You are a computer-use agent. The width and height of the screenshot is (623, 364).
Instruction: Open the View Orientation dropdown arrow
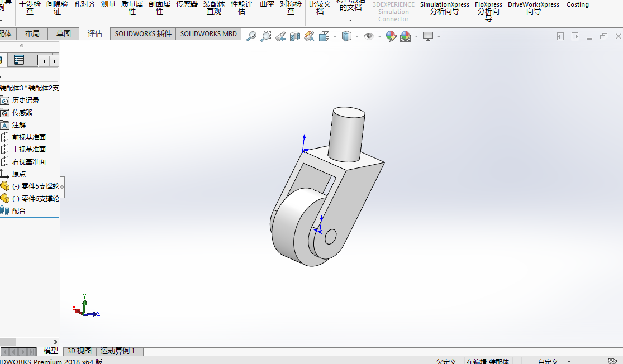[335, 36]
